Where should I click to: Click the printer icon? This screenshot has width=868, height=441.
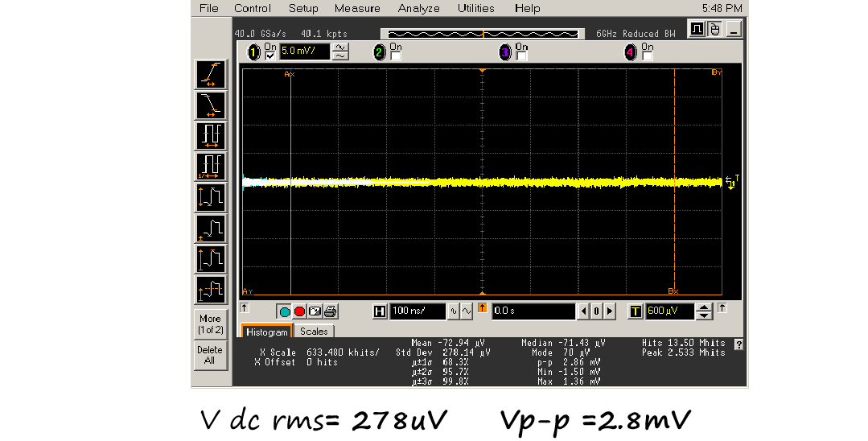pos(330,311)
